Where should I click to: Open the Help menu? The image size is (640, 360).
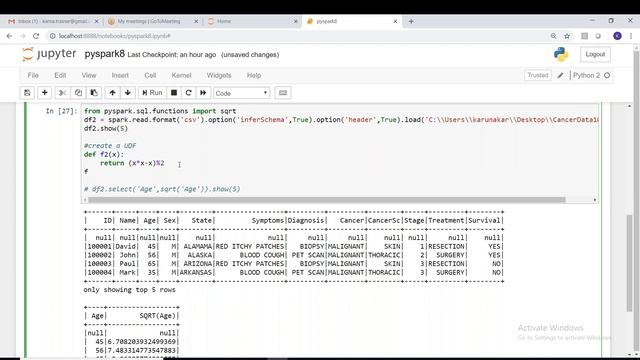pyautogui.click(x=254, y=76)
